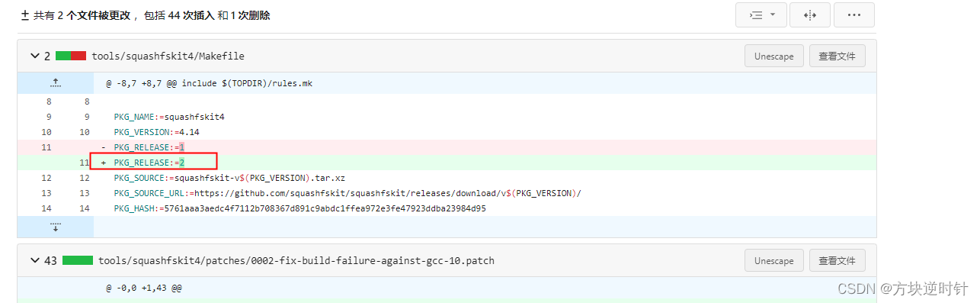The width and height of the screenshot is (980, 303).
Task: Click the Makefile change bar indicator
Action: click(x=71, y=56)
